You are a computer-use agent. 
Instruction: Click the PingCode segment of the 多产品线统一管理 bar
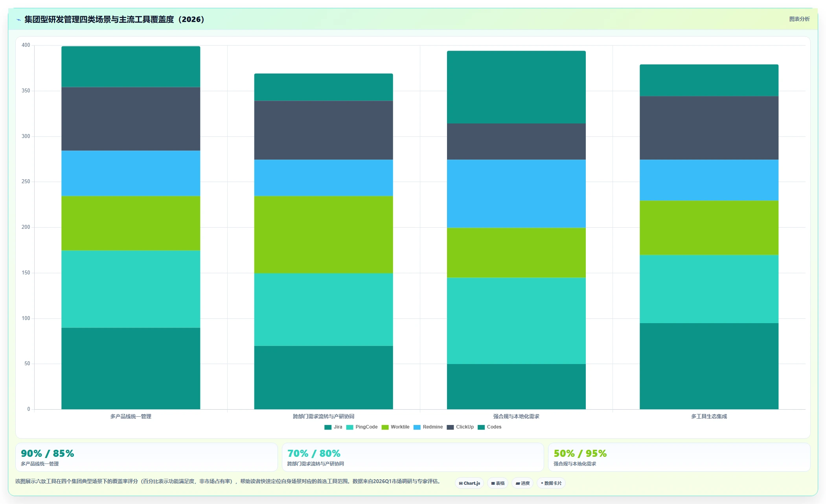coord(131,289)
